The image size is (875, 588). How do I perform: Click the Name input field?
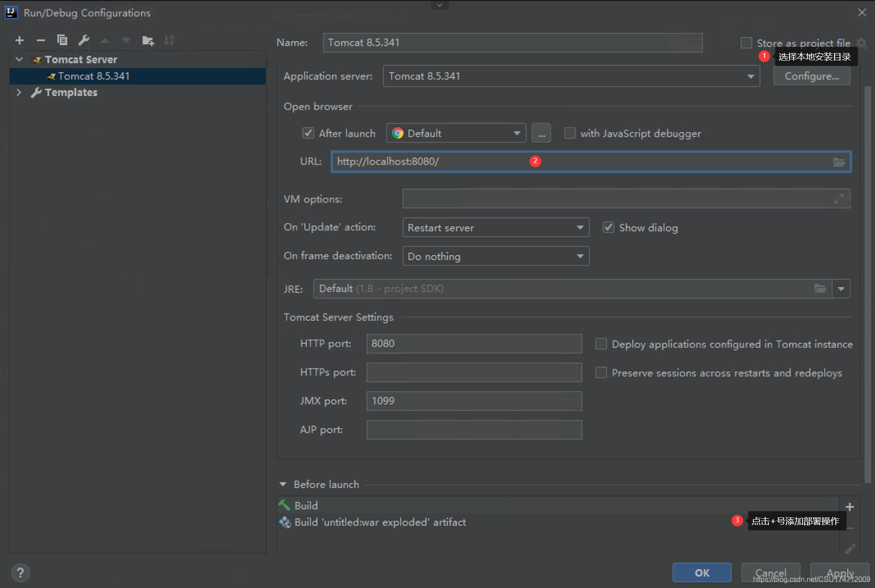(513, 43)
